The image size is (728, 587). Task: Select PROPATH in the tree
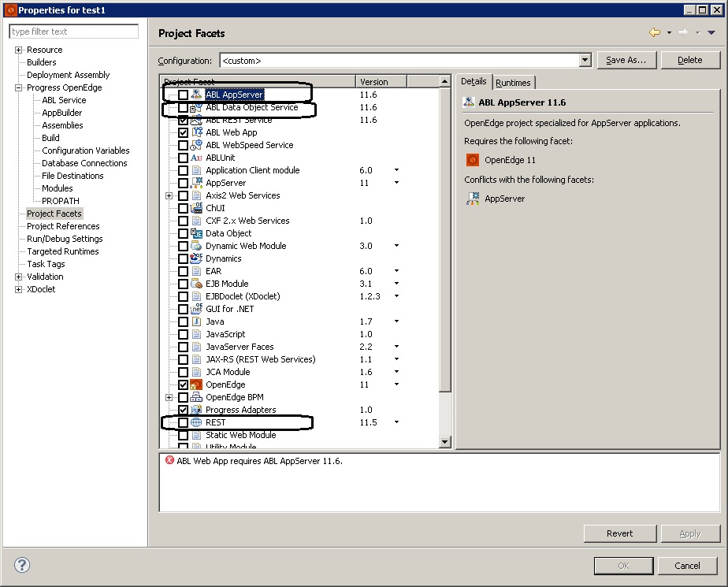[61, 201]
